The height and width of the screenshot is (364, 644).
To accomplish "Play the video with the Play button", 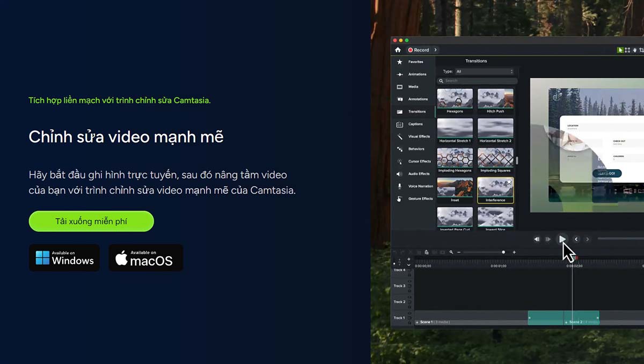I will [x=562, y=239].
